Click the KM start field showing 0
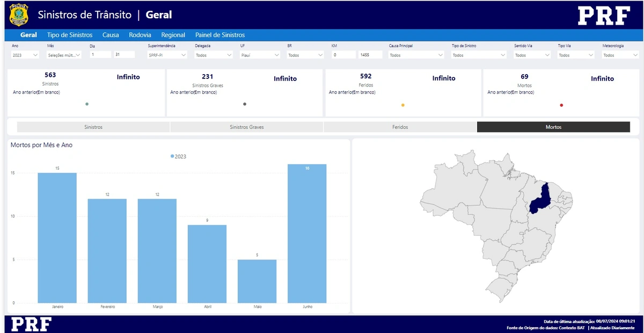 (344, 55)
